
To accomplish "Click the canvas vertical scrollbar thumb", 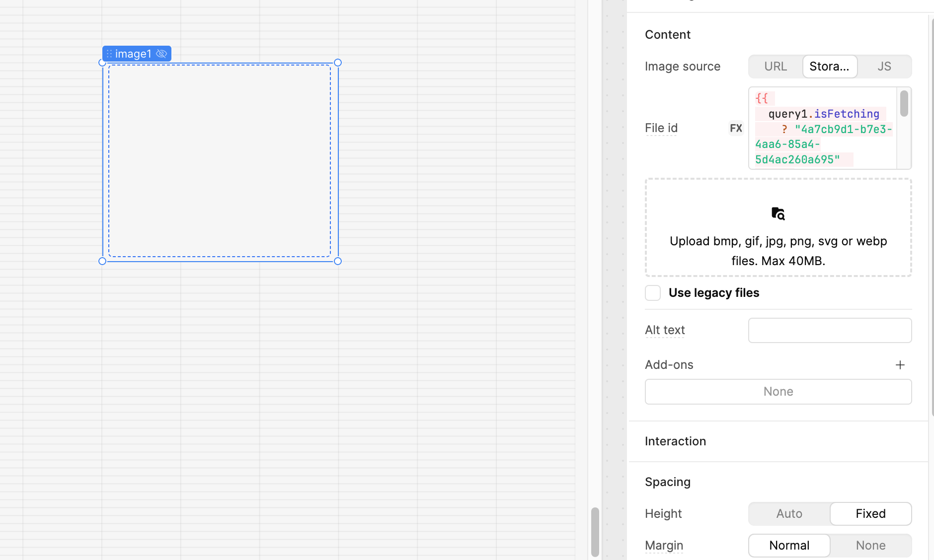I will 595,532.
